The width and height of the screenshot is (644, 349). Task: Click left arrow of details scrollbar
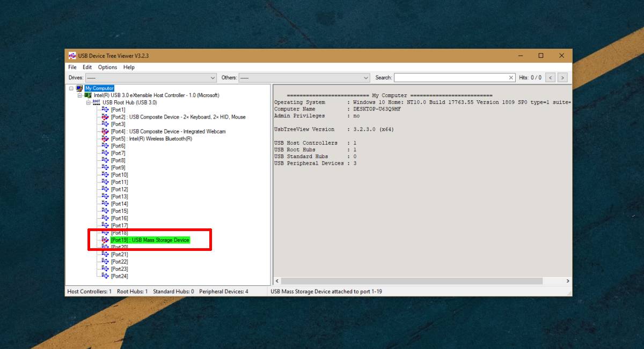pos(277,281)
